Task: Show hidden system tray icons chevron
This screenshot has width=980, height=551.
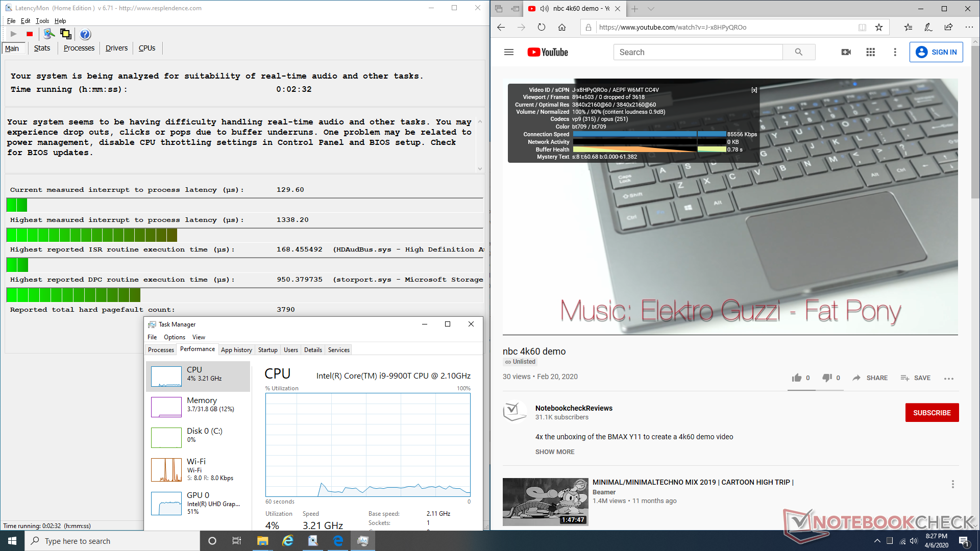Action: [877, 541]
